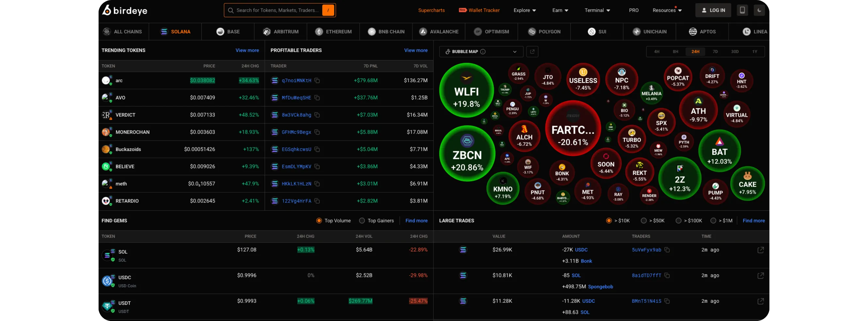Select the > $50K trade filter
Viewport: 868px width, 321px height.
pyautogui.click(x=644, y=221)
